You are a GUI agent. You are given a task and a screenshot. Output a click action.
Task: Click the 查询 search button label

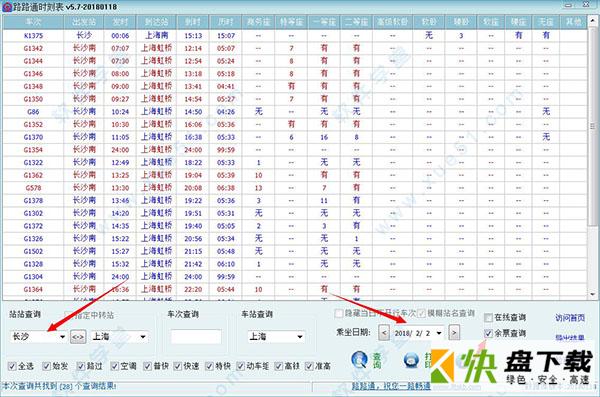pos(377,361)
